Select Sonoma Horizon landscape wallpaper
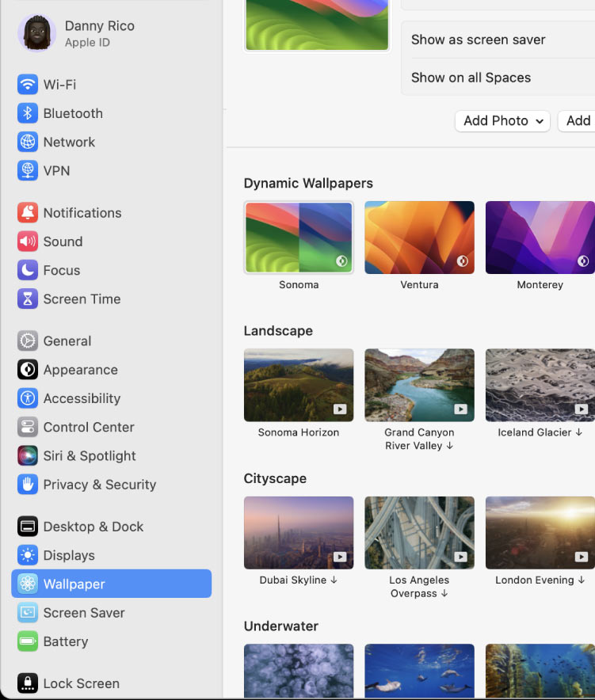Viewport: 595px width, 700px height. click(299, 386)
